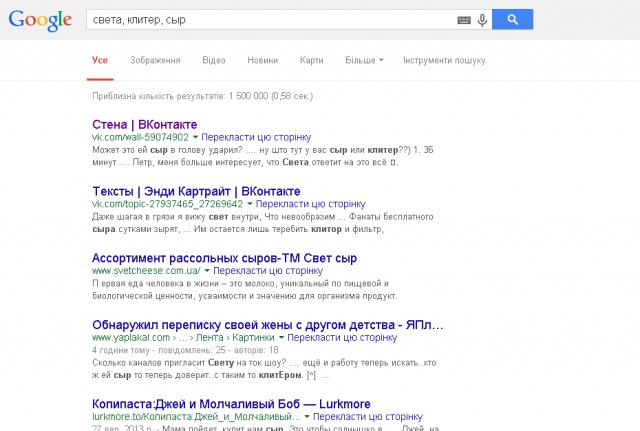Click inside the search query field
The height and width of the screenshot is (431, 640).
click(270, 20)
